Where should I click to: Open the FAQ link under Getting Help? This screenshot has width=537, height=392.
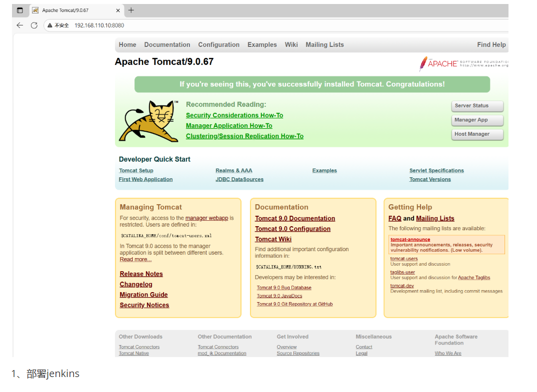[395, 219]
